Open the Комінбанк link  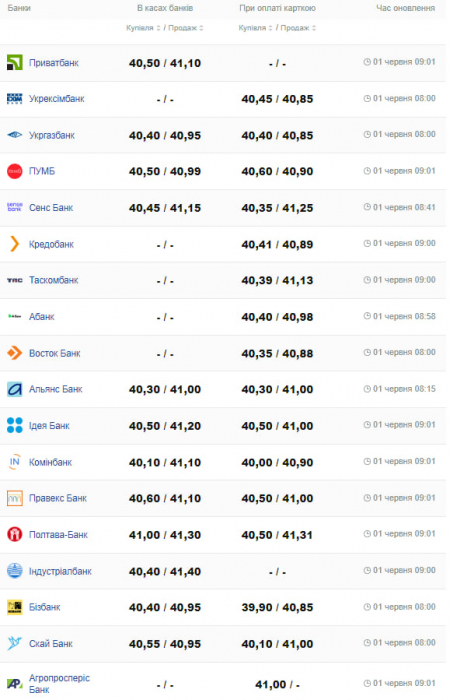click(x=50, y=462)
